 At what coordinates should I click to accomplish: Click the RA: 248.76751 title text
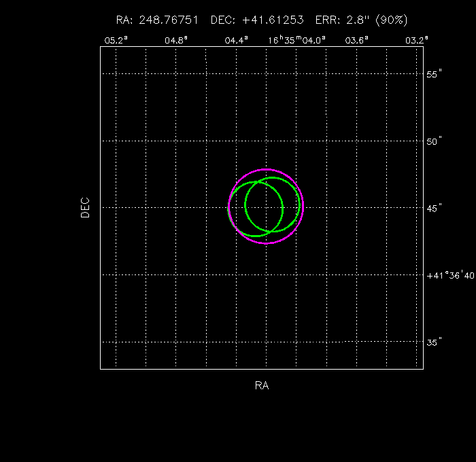click(157, 20)
